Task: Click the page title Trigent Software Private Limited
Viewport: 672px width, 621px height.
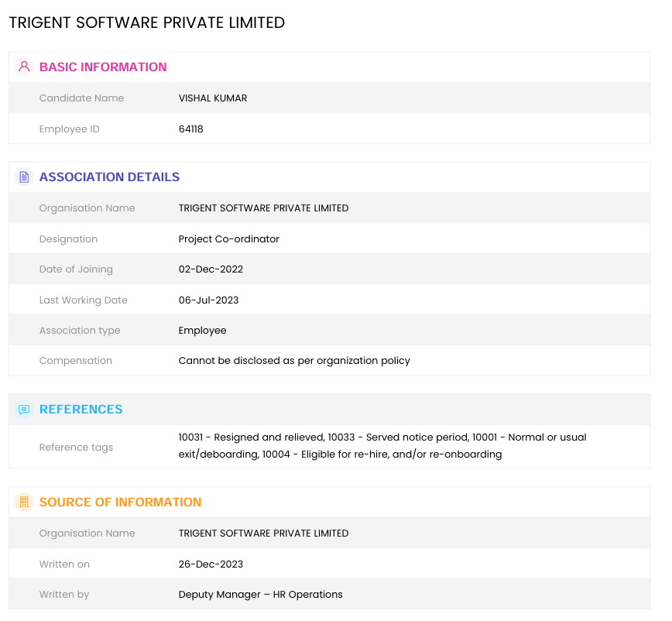Action: coord(147,23)
